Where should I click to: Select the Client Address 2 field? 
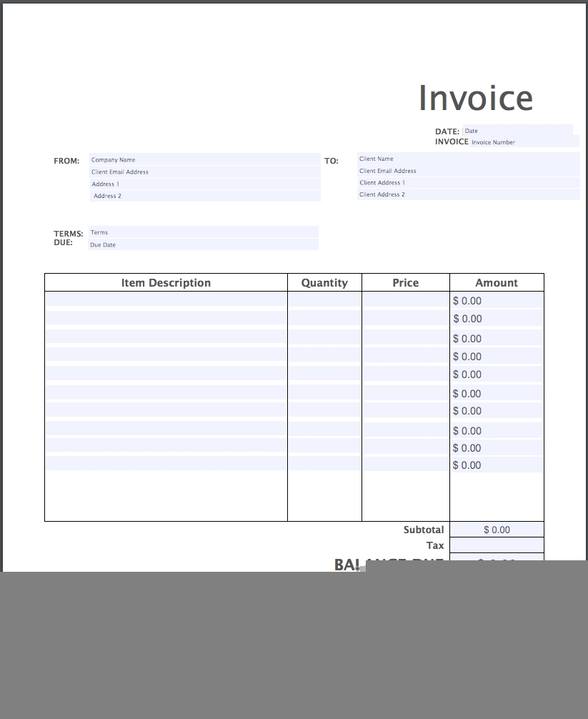468,194
